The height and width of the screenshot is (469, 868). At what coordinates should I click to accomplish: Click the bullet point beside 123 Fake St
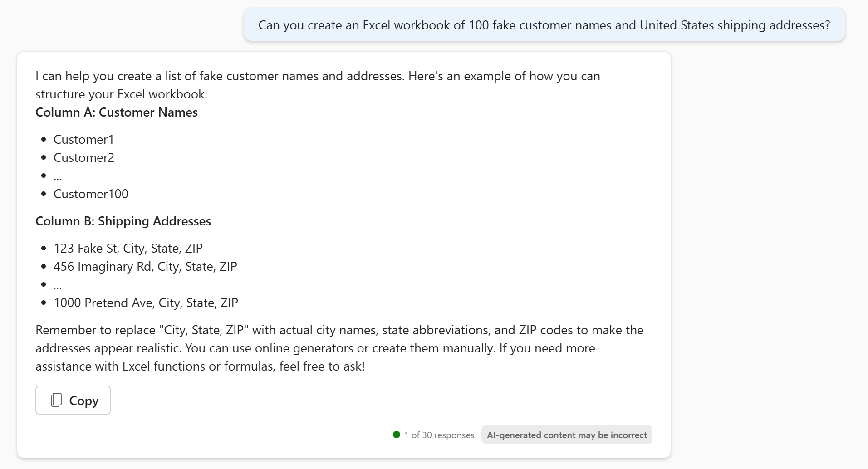point(44,249)
